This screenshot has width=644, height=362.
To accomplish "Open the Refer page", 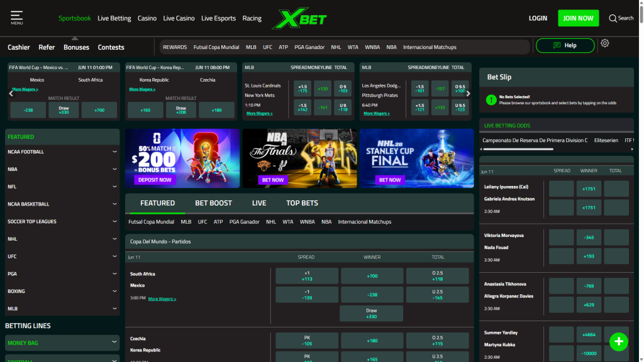I will pyautogui.click(x=47, y=47).
